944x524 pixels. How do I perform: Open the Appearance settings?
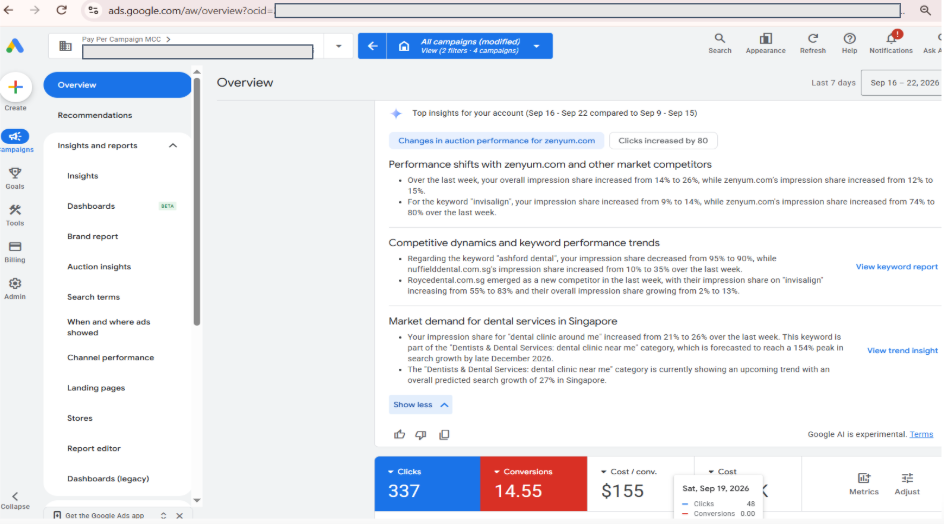click(765, 43)
